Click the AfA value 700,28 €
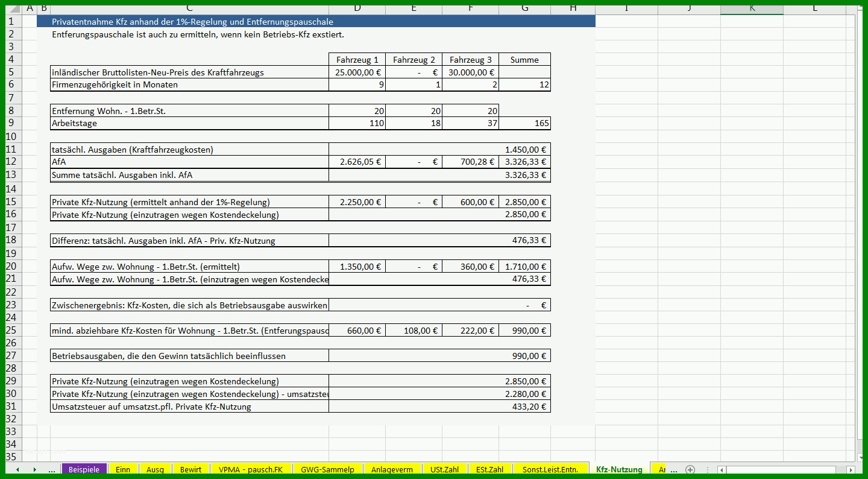 (470, 162)
